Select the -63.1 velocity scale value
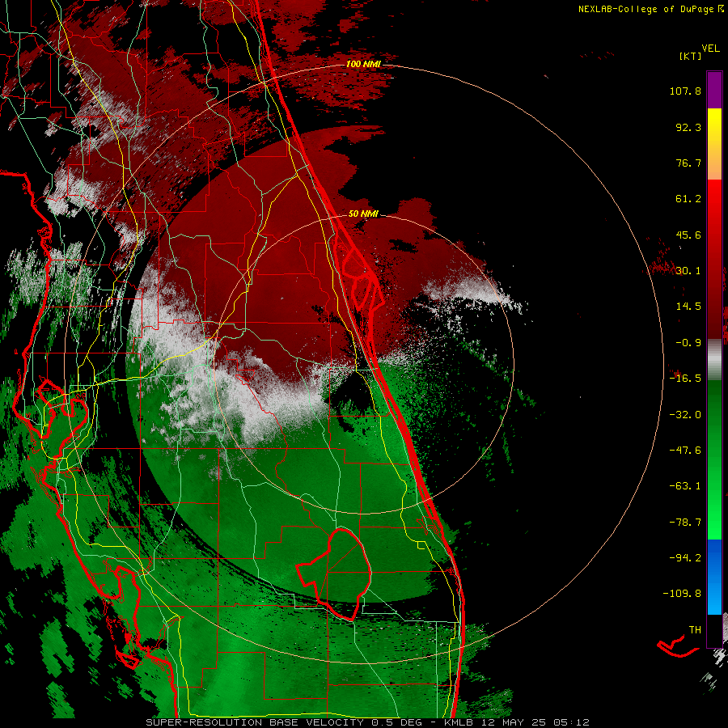The image size is (728, 728). pos(685,486)
